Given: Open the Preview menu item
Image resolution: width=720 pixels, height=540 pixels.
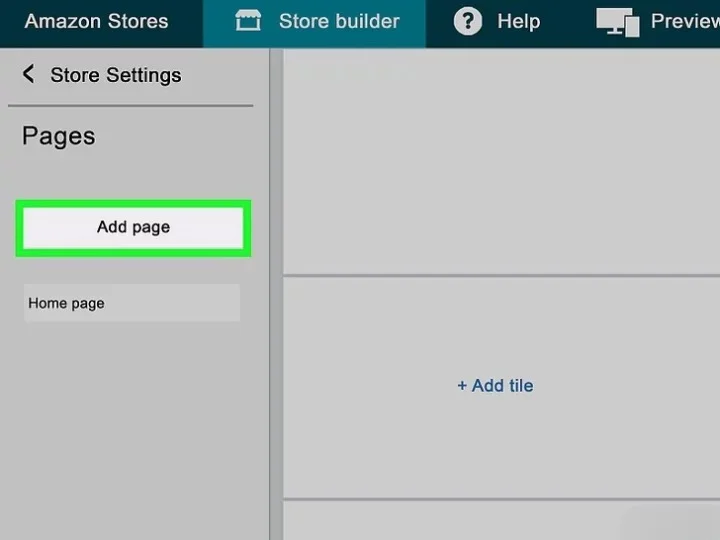Looking at the screenshot, I should pyautogui.click(x=658, y=22).
